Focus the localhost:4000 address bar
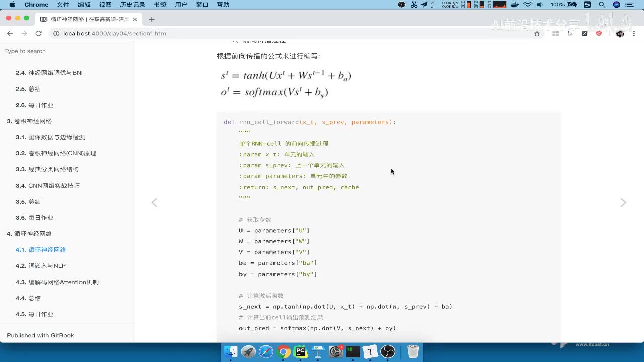Viewport: 644px width, 362px height. click(289, 33)
